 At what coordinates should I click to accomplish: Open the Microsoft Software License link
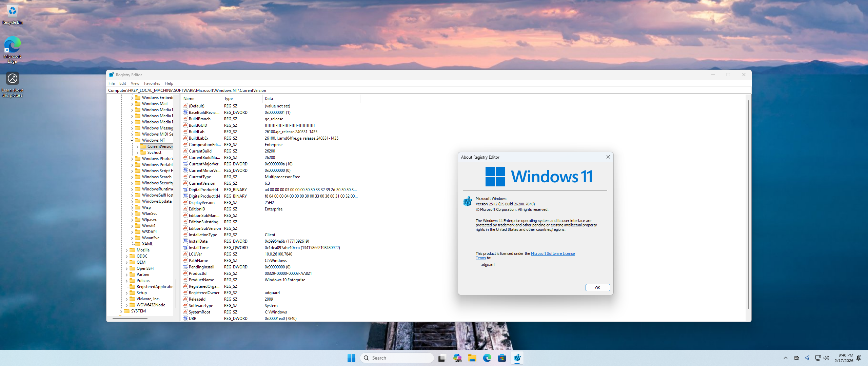pyautogui.click(x=553, y=253)
